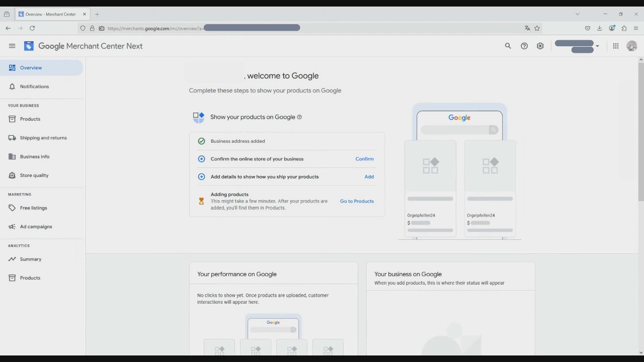Open the browser application menu
The height and width of the screenshot is (362, 644).
coord(636,28)
